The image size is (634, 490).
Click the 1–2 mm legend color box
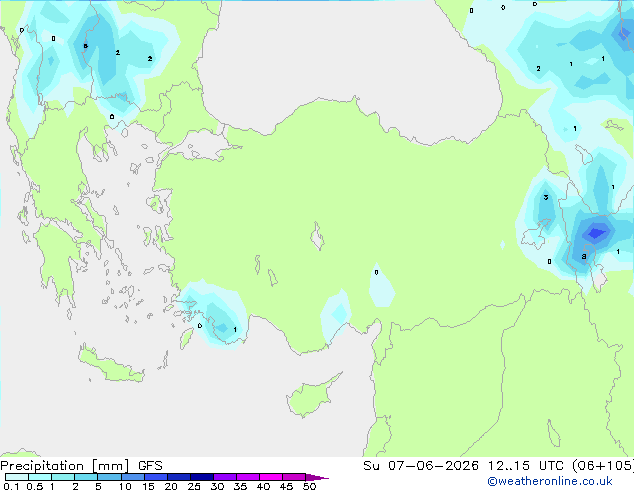coord(63,477)
